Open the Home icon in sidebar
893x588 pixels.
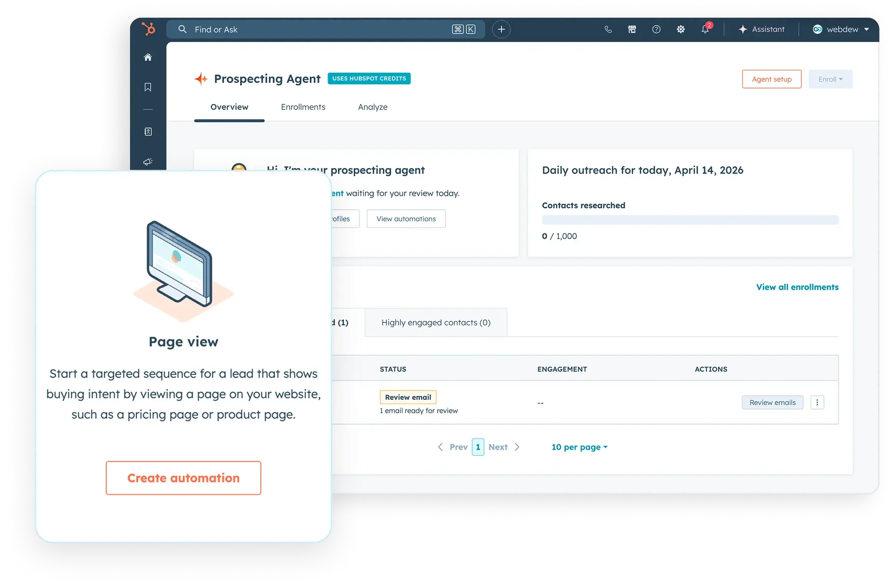point(148,57)
